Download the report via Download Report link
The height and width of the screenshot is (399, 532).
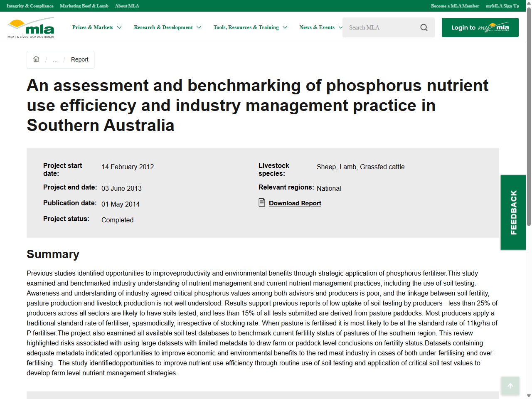click(295, 203)
